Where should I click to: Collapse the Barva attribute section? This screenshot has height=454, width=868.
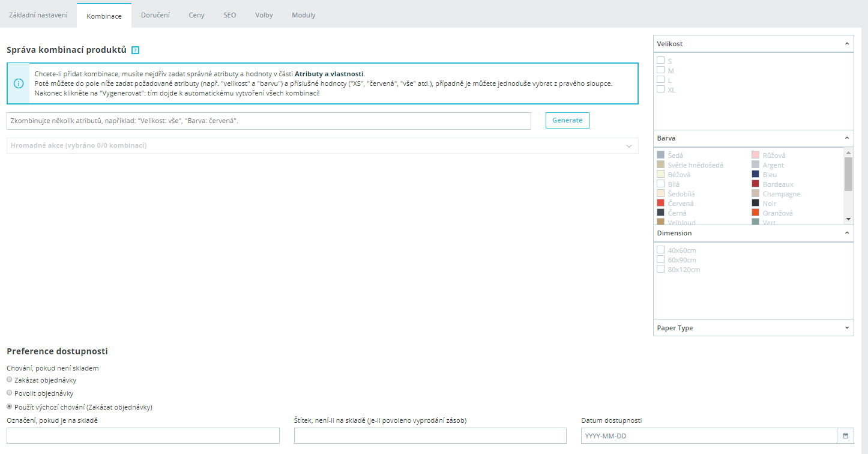point(846,138)
